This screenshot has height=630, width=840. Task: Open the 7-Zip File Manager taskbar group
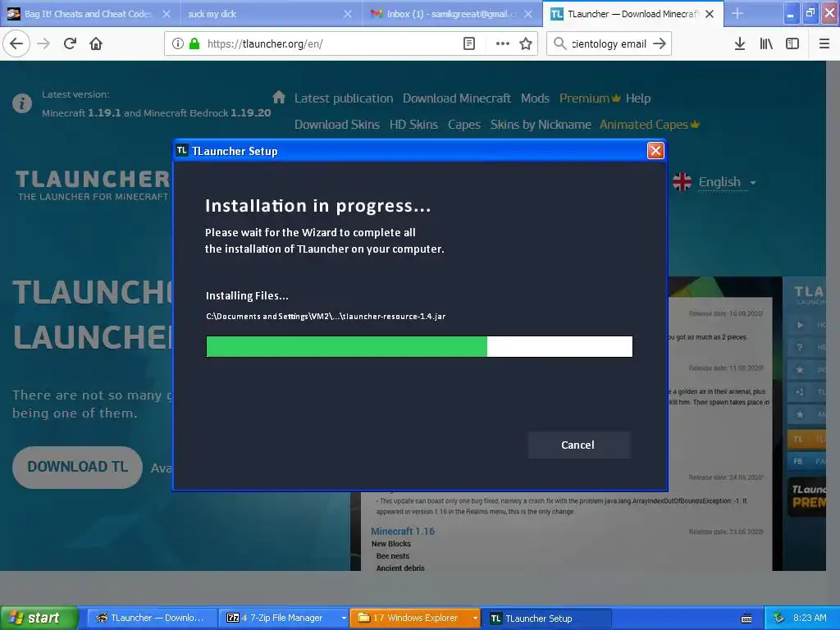[x=281, y=618]
